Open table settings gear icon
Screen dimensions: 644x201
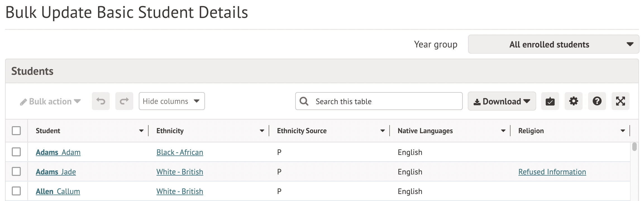click(x=573, y=101)
